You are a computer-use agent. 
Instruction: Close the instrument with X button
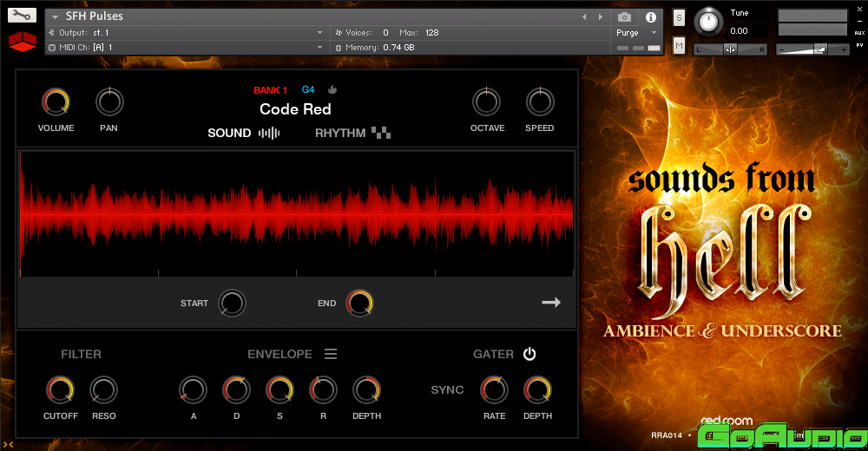[x=859, y=10]
